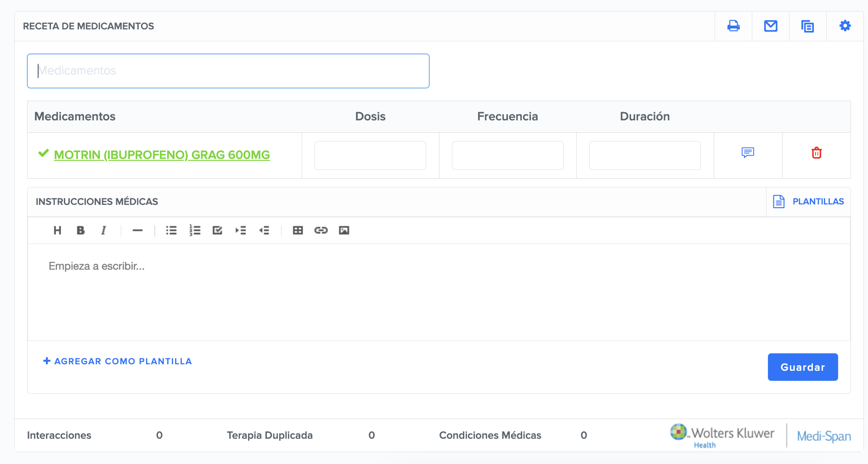
Task: Start a numbered list
Action: coord(195,230)
